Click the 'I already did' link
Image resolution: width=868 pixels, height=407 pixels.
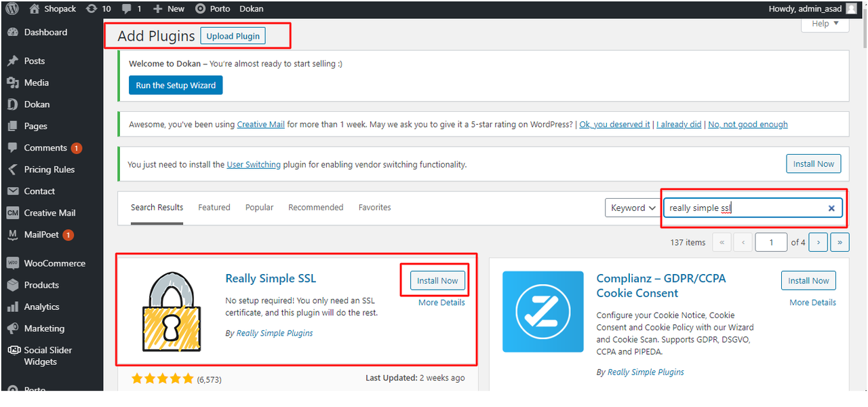[679, 125]
